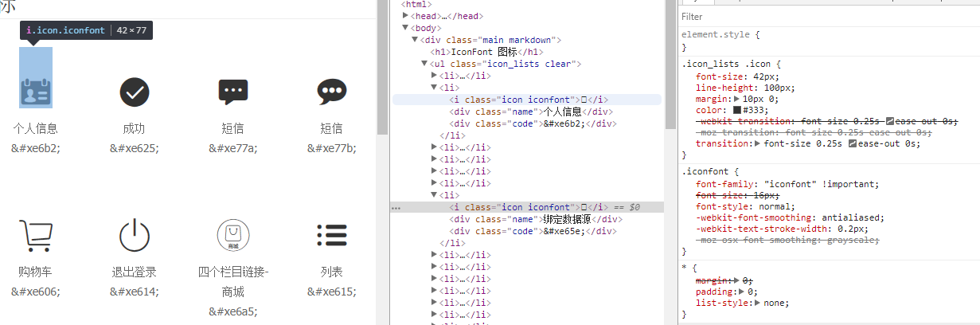Expand the list-style none shorthand
This screenshot has height=325, width=980.
(757, 303)
